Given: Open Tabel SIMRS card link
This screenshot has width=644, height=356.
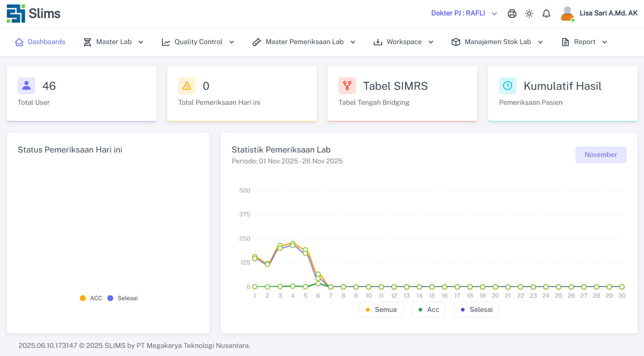Looking at the screenshot, I should (395, 86).
